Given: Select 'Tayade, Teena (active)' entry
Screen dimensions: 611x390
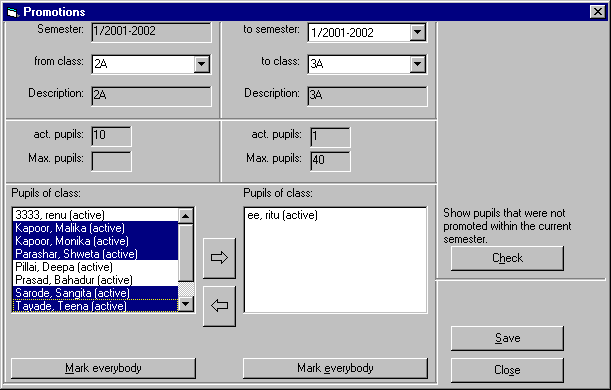Looking at the screenshot, I should click(x=96, y=306).
